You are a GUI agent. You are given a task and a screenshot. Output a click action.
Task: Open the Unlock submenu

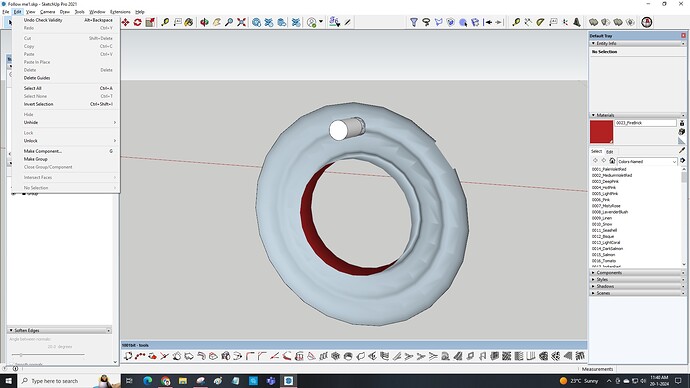click(x=66, y=141)
